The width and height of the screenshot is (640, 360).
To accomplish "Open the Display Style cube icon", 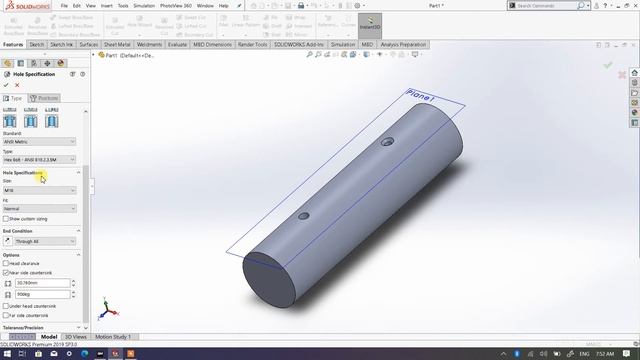I will pos(367,54).
